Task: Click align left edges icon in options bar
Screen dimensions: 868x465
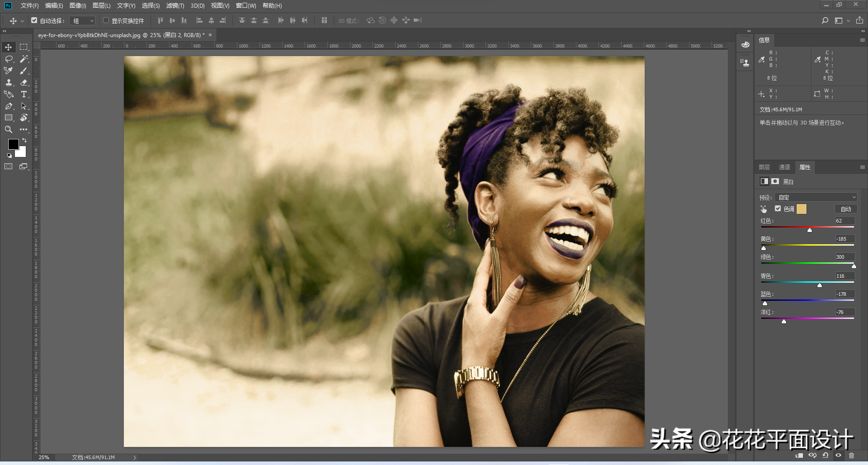Action: tap(199, 20)
